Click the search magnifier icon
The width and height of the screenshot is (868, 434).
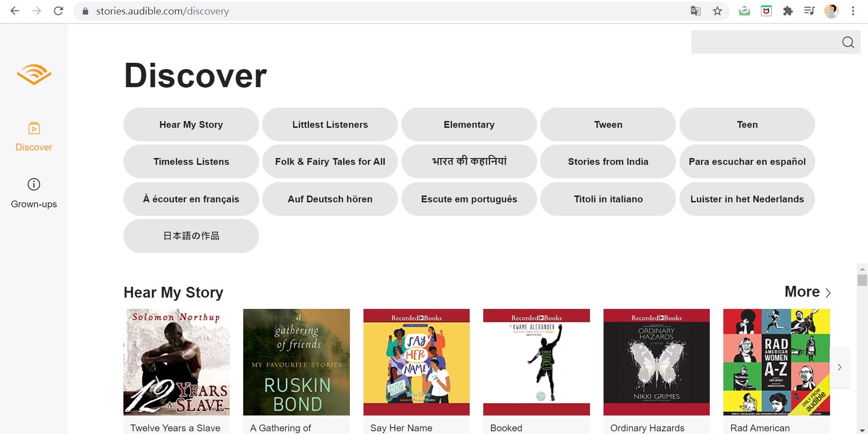click(x=848, y=42)
